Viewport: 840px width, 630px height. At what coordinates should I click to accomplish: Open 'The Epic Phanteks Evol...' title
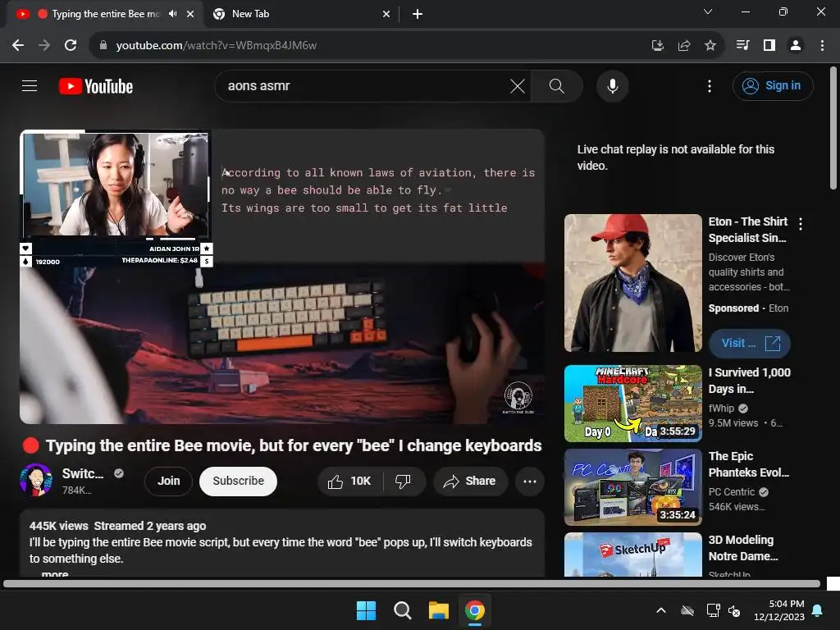click(749, 464)
